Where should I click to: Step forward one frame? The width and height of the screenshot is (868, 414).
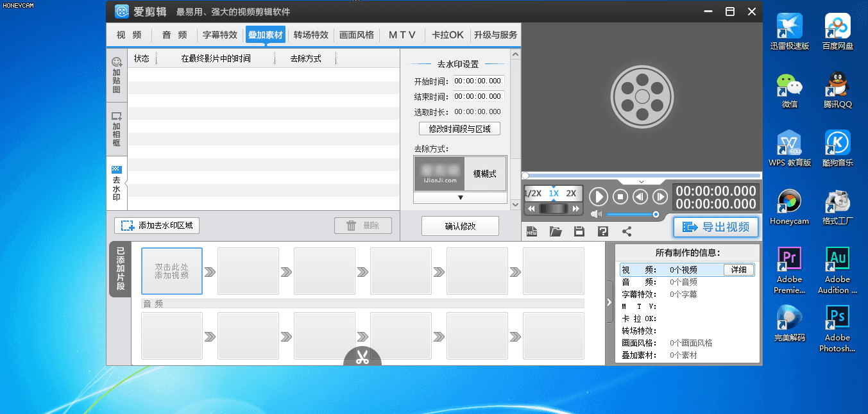(660, 197)
